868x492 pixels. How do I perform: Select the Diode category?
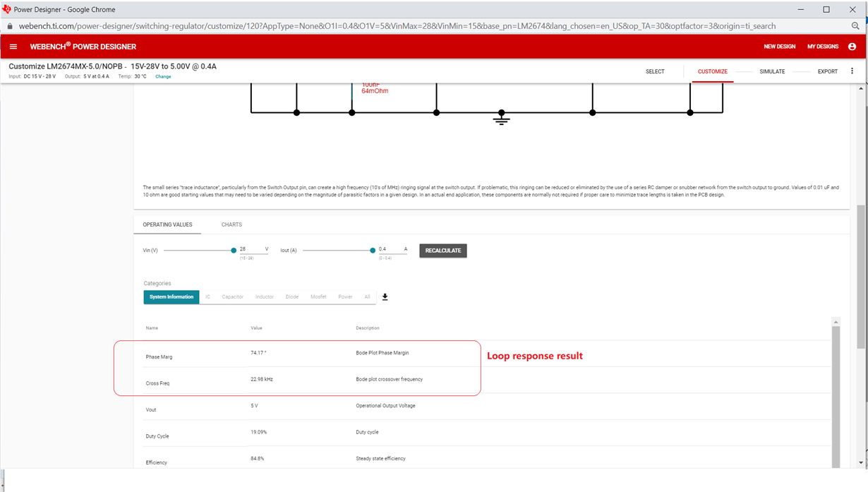point(292,297)
